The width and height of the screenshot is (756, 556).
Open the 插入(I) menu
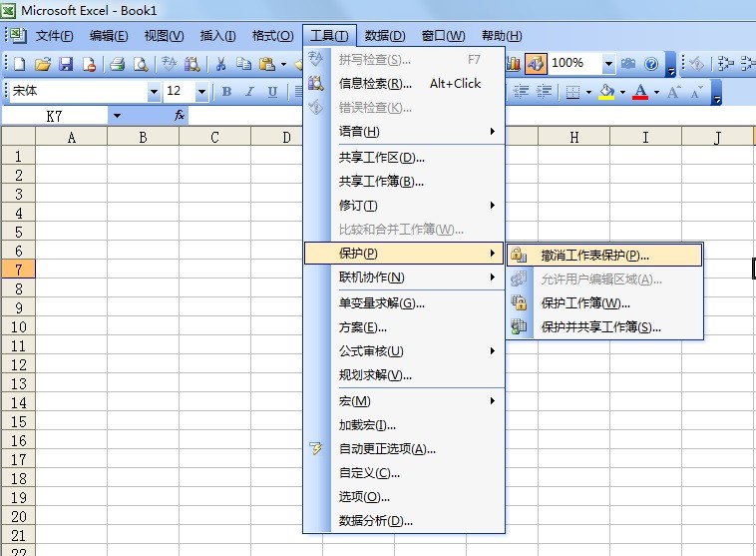click(218, 36)
